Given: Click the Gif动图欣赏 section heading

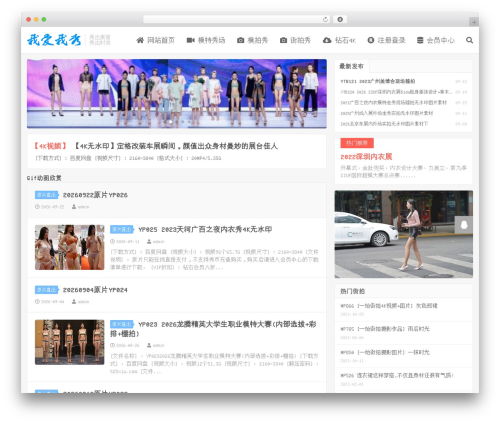Looking at the screenshot, I should 44,178.
